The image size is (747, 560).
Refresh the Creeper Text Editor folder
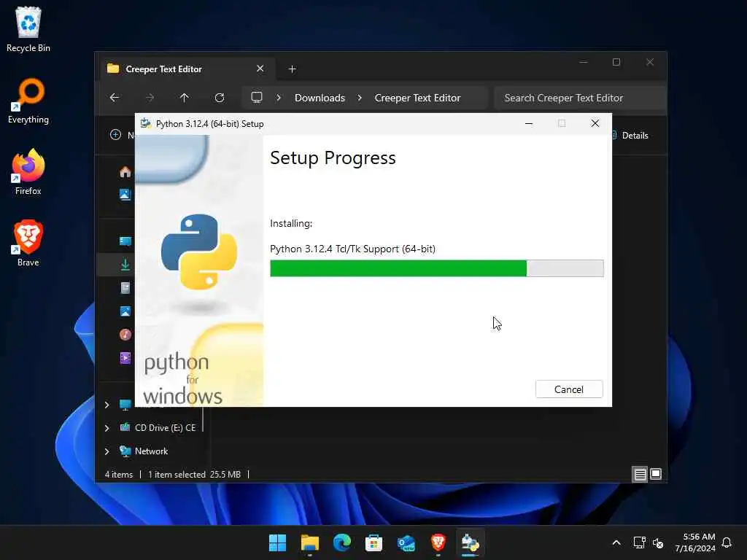220,98
